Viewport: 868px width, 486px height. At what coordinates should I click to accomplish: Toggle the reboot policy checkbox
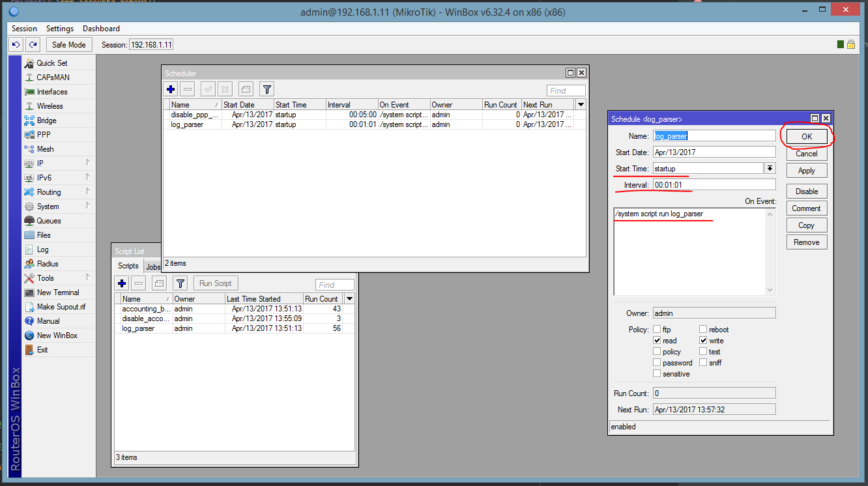click(703, 330)
